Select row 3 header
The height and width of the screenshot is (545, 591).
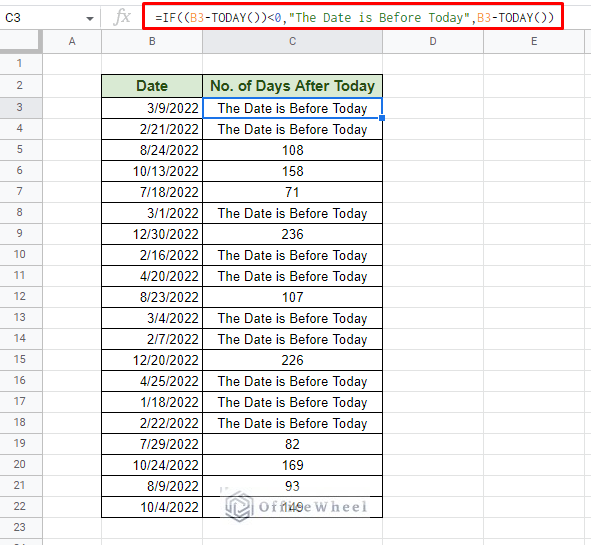point(20,107)
